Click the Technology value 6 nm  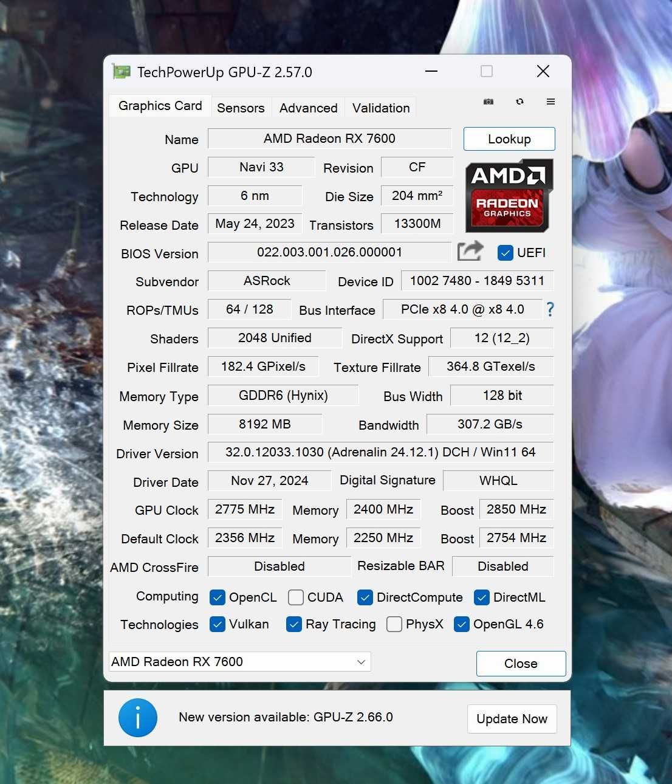click(255, 196)
